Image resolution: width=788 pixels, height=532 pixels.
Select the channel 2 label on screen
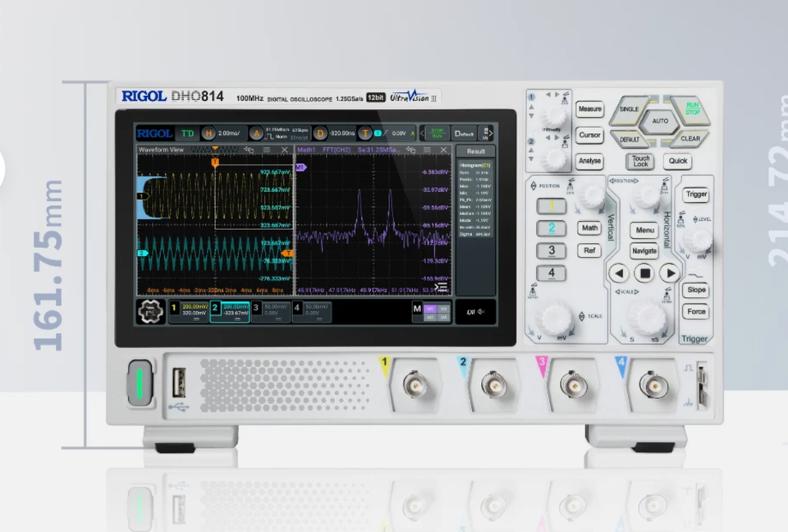coord(215,308)
